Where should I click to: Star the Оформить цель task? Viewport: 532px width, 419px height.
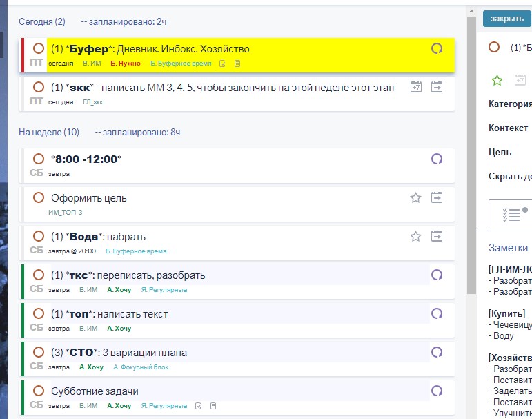click(415, 198)
